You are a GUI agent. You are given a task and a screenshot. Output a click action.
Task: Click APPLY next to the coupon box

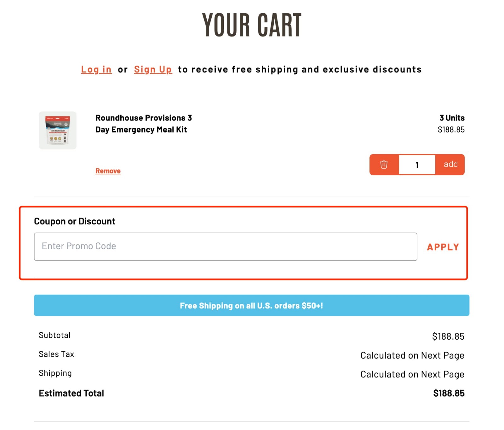443,247
